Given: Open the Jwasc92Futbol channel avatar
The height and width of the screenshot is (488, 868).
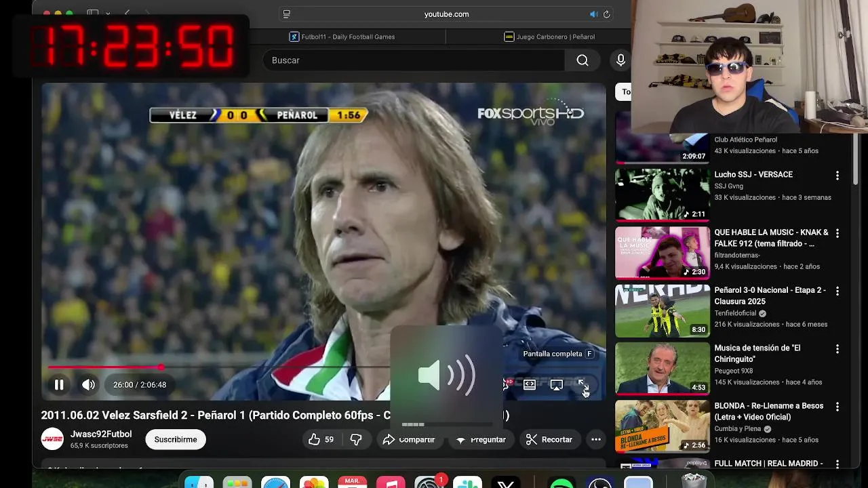Looking at the screenshot, I should pos(52,439).
